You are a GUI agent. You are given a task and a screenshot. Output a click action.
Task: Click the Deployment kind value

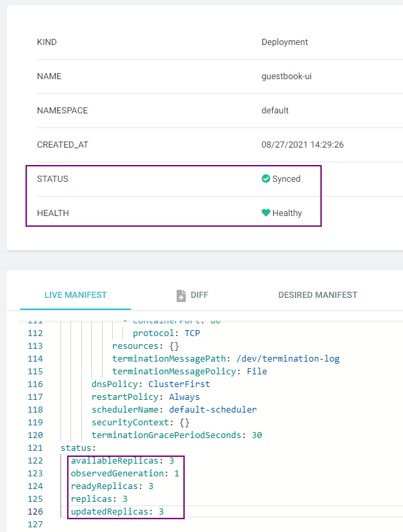pyautogui.click(x=285, y=42)
